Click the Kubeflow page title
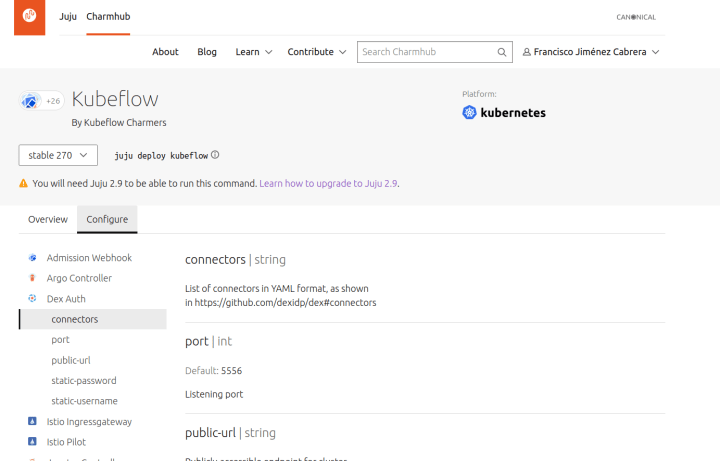 [115, 99]
